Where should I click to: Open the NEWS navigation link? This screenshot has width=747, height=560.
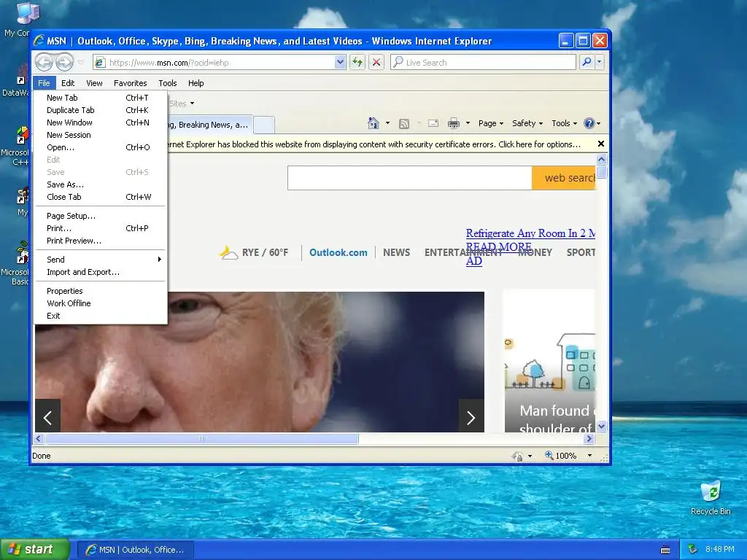coord(396,252)
